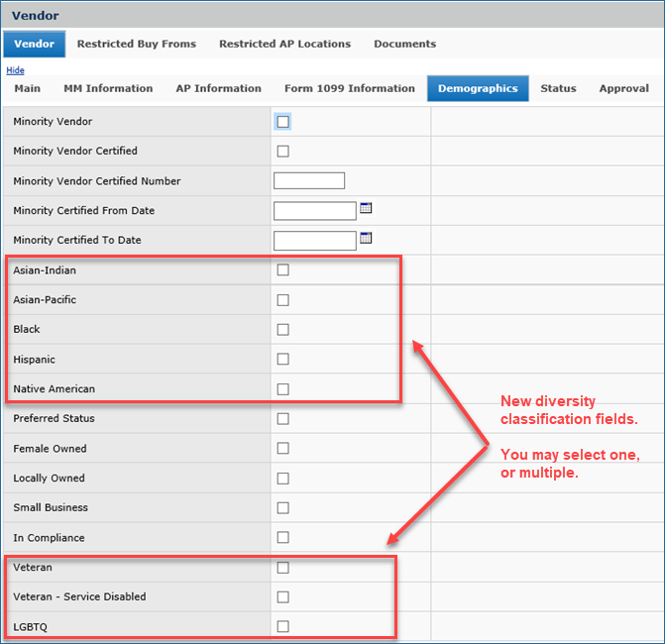Go to the AP Information sub-tab
The width and height of the screenshot is (665, 644).
[x=218, y=88]
